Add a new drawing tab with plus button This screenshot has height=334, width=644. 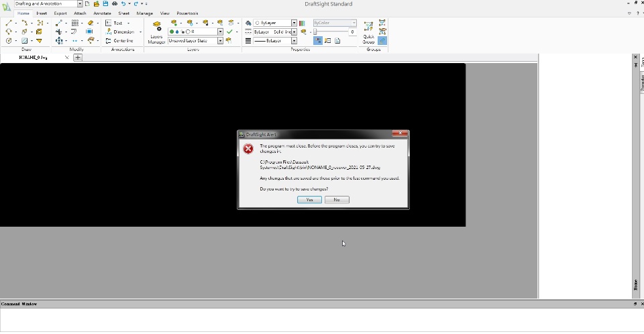pyautogui.click(x=78, y=58)
